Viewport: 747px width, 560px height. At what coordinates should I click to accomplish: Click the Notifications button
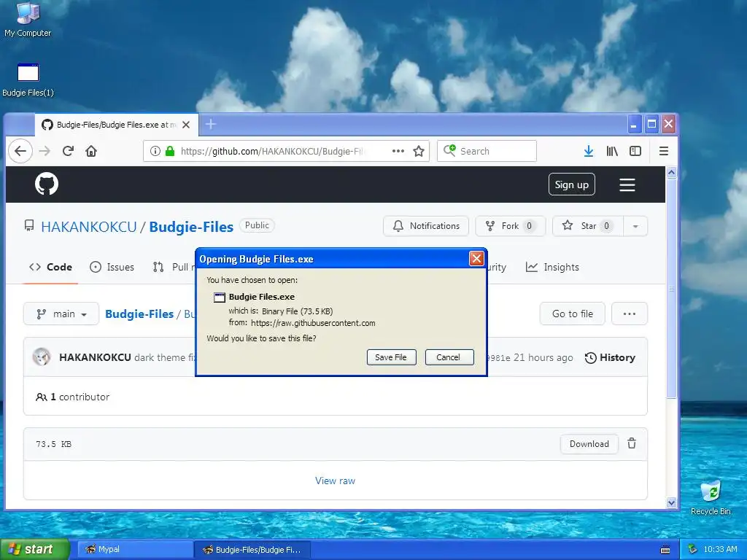[x=426, y=226]
